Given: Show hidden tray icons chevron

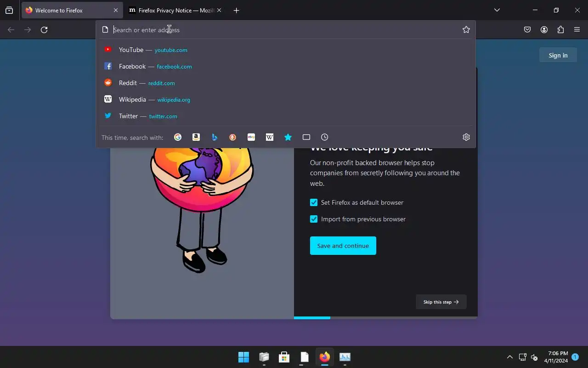Looking at the screenshot, I should (509, 357).
